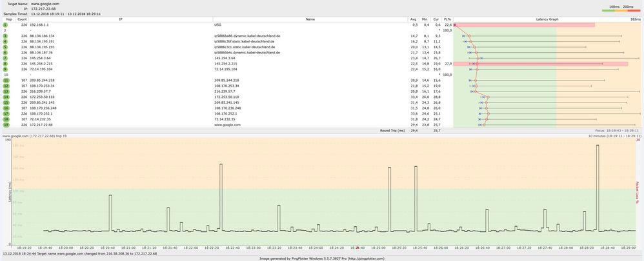The image size is (644, 261).
Task: Click the Samples Timed date range text
Action: 66,14
